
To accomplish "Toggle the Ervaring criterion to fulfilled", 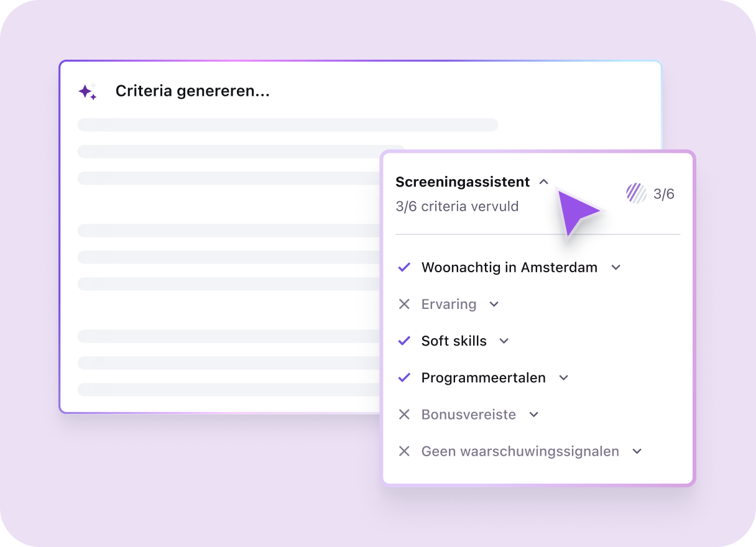I will 404,304.
